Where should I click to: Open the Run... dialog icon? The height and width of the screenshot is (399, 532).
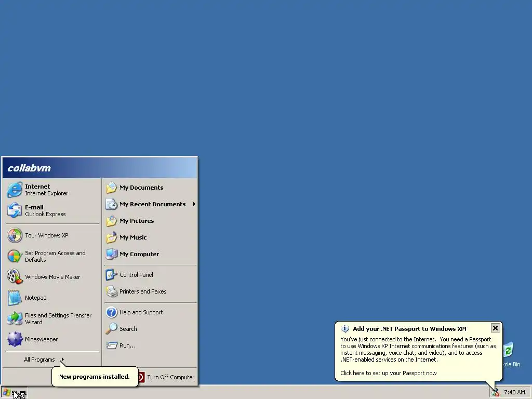(x=111, y=345)
